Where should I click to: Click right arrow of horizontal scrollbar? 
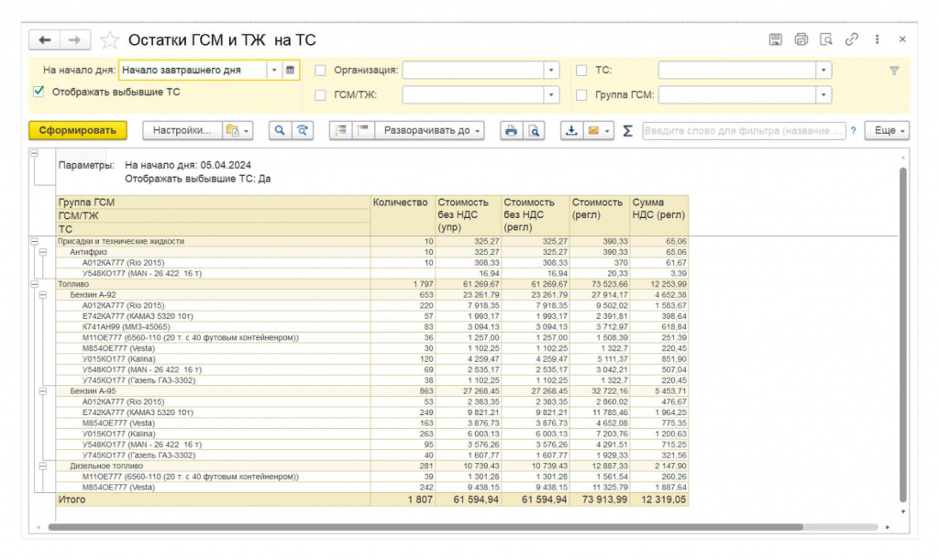tap(888, 527)
